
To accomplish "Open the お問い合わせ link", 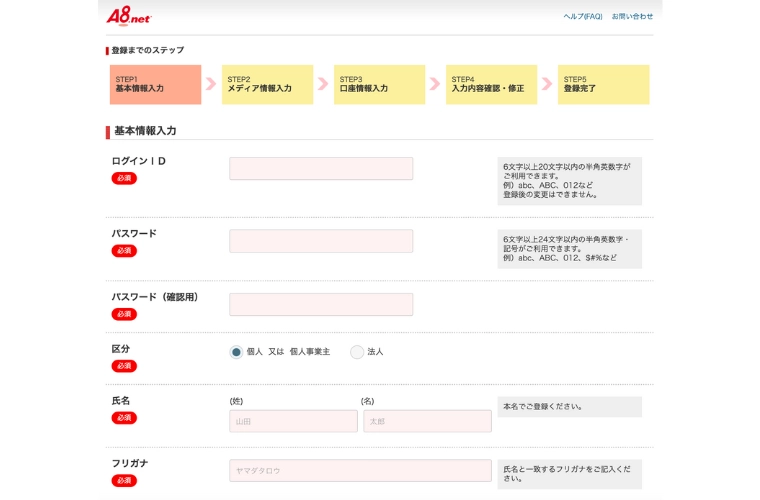I will (632, 16).
